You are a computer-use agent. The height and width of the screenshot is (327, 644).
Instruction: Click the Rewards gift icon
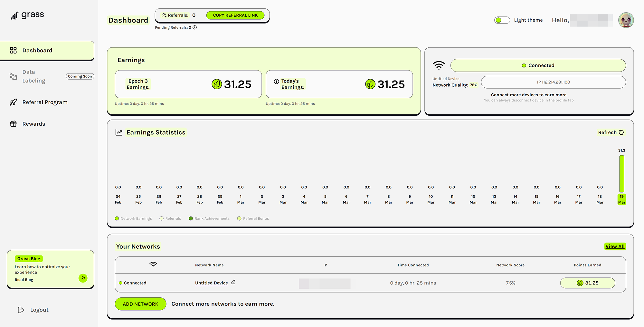(13, 124)
